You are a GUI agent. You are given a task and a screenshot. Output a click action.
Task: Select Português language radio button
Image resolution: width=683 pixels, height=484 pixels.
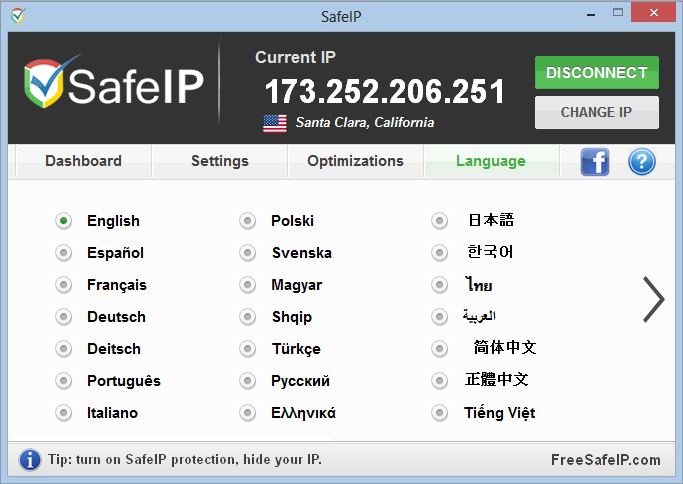(64, 381)
